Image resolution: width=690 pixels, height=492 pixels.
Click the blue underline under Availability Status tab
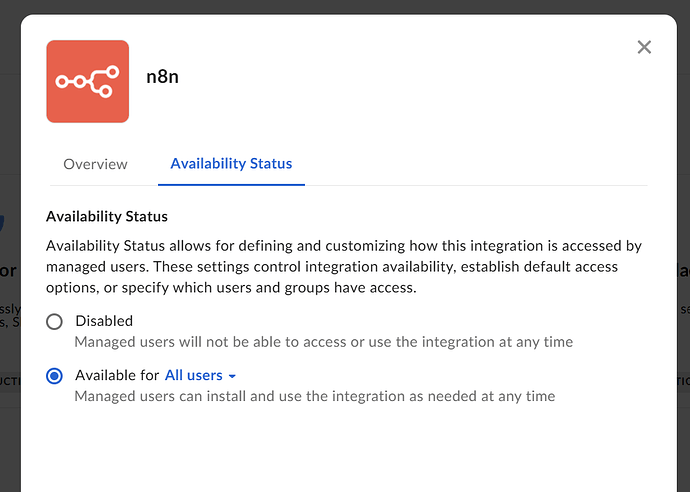pos(231,185)
